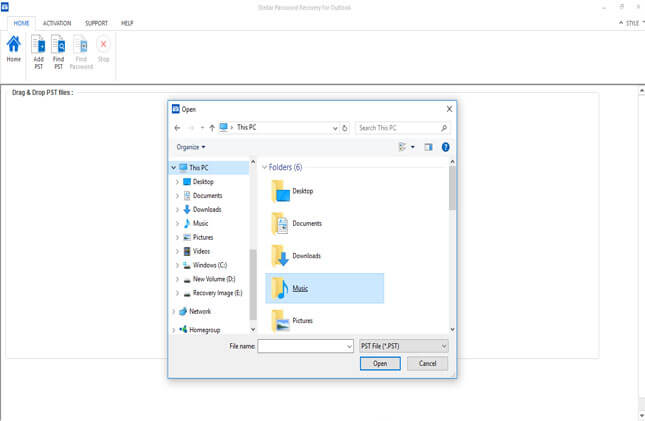
Task: Click the back arrow in Open dialog
Action: (x=177, y=128)
